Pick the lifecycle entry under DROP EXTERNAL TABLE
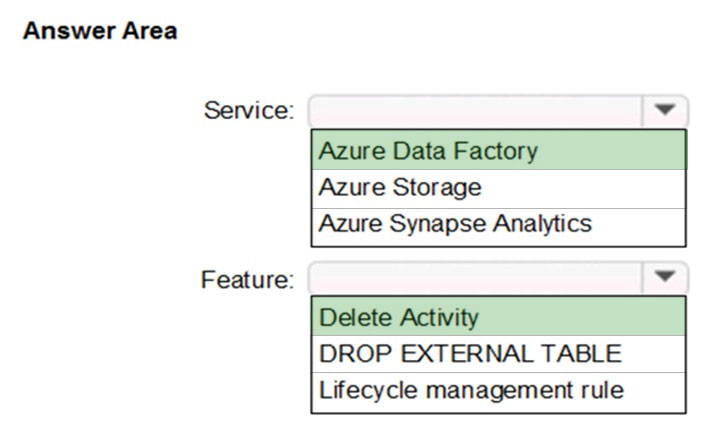This screenshot has height=437, width=717. 498,393
